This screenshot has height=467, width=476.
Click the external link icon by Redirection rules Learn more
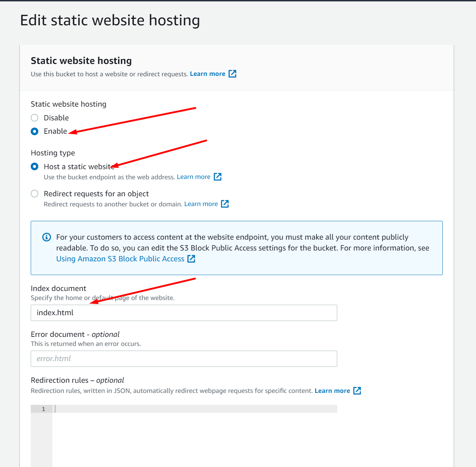(357, 390)
